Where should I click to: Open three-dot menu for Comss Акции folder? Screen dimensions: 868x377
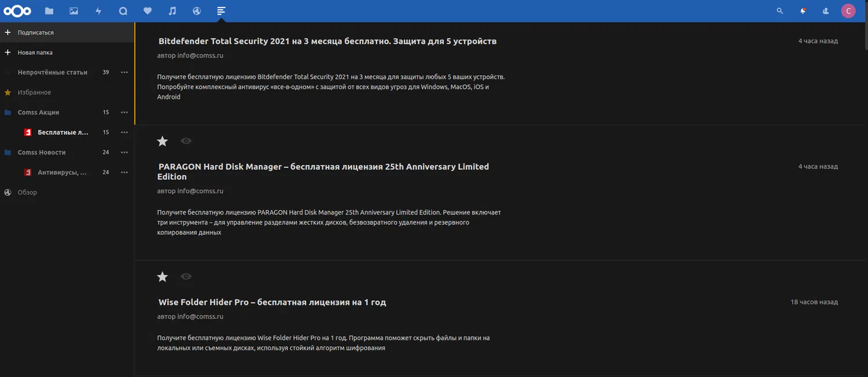coord(124,112)
